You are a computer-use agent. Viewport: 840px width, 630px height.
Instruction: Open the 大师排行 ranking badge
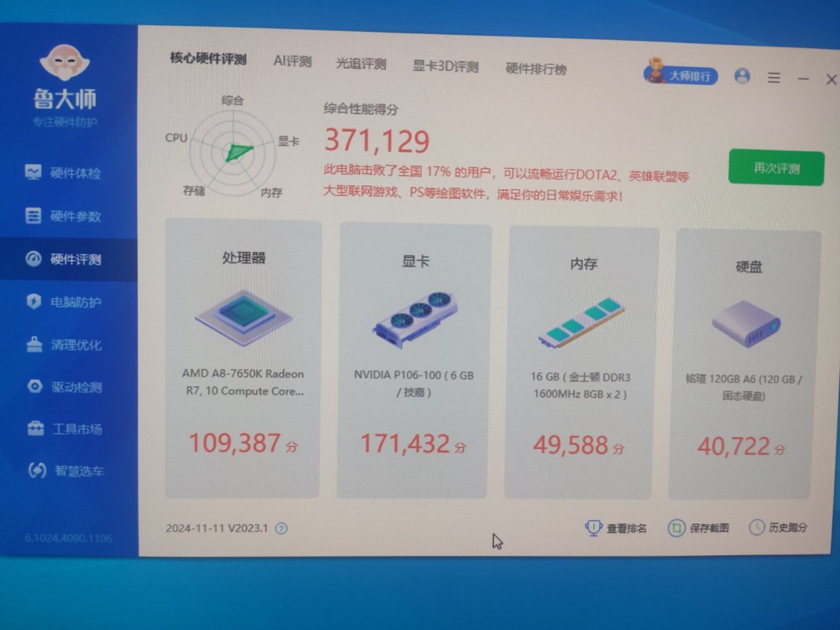tap(681, 73)
